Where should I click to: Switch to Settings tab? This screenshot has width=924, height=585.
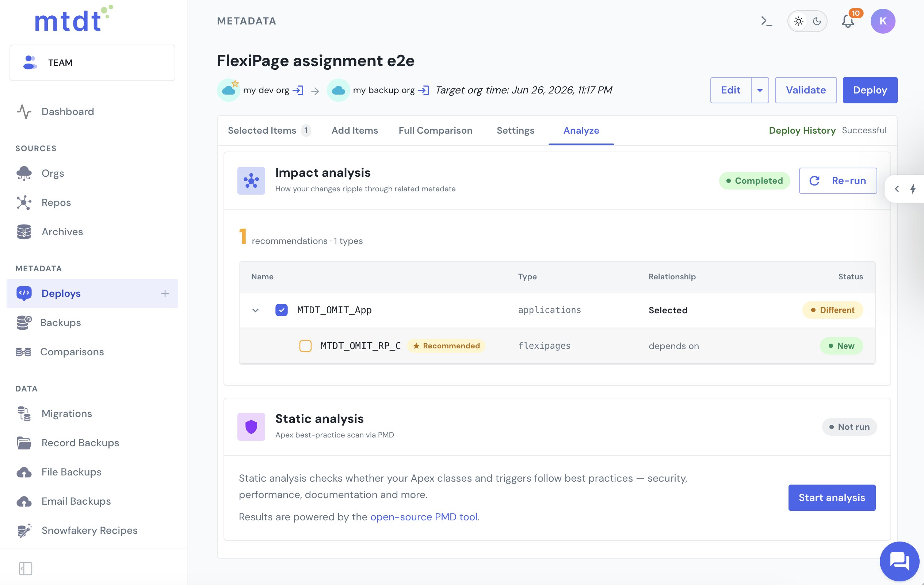pyautogui.click(x=515, y=130)
